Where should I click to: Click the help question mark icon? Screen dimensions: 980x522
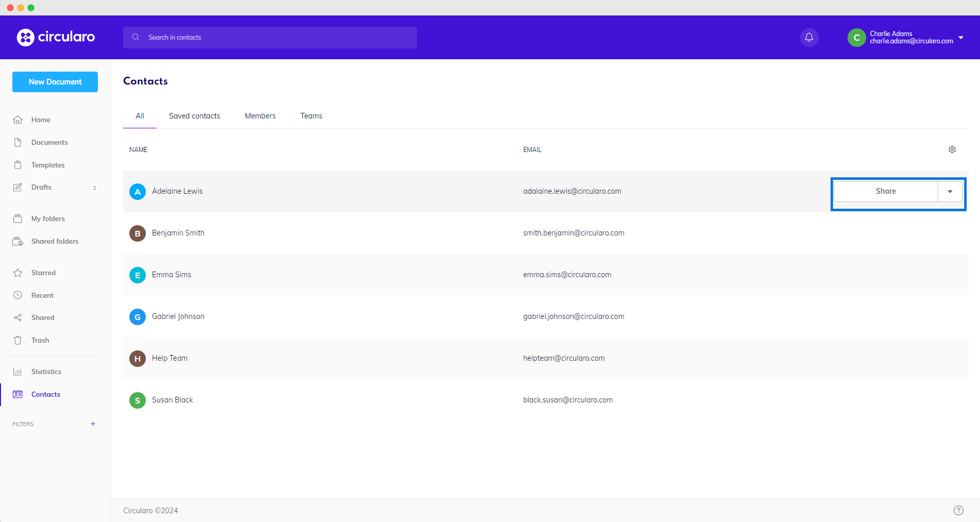958,510
